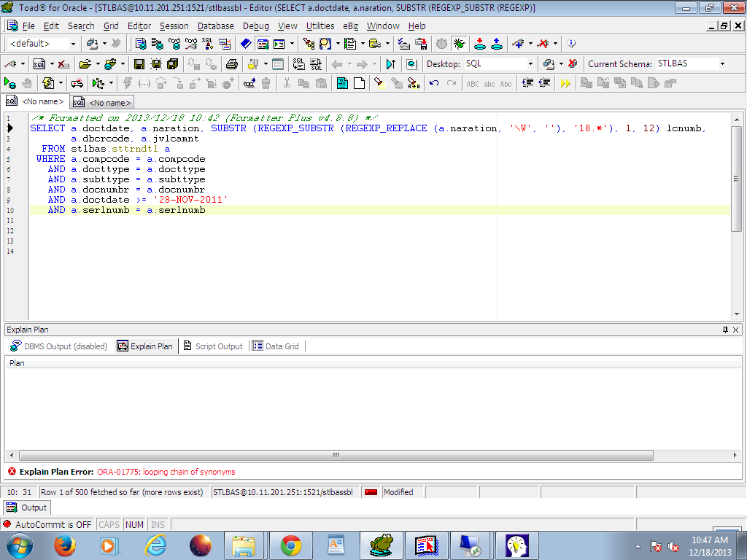747x560 pixels.
Task: Pin the Explain Plan panel
Action: click(x=725, y=330)
